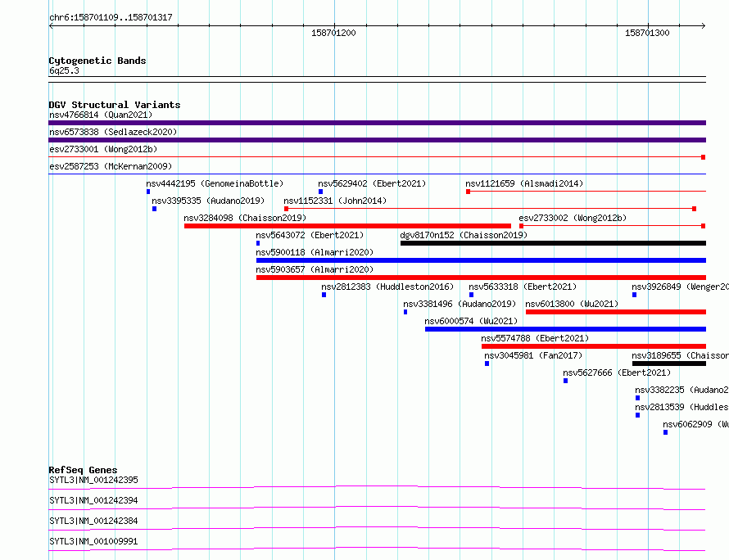Screen dimensions: 729x560
Task: Click the blue bar of nsv5900118
Action: 481,260
